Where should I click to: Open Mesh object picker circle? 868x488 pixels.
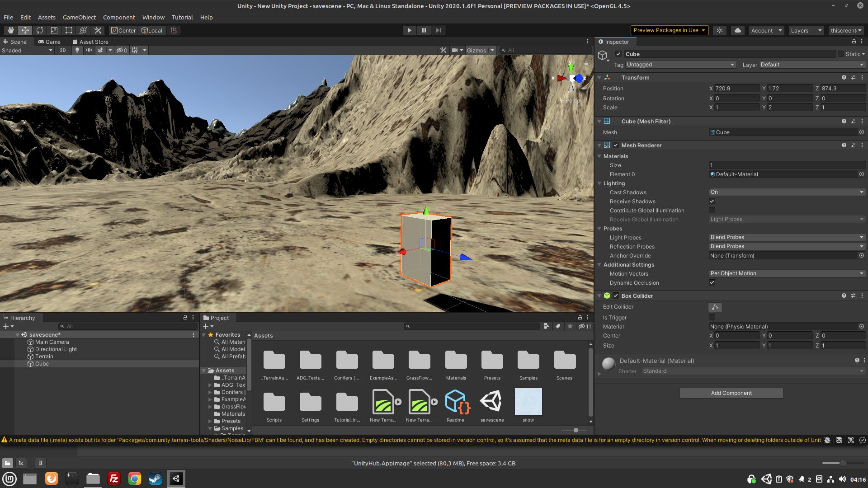coord(862,132)
